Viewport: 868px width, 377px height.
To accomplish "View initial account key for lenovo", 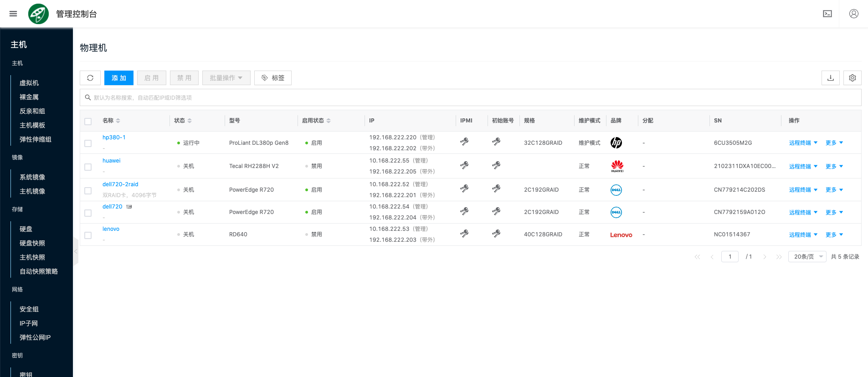I will (496, 234).
